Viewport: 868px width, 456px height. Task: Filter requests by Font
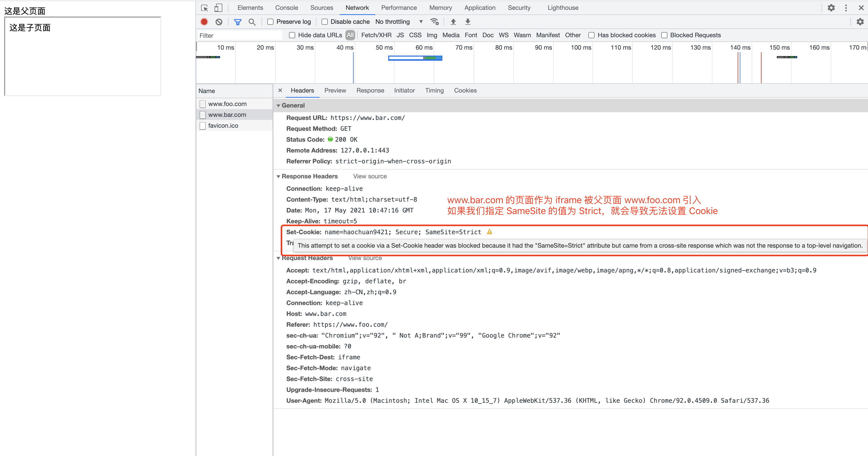point(471,35)
